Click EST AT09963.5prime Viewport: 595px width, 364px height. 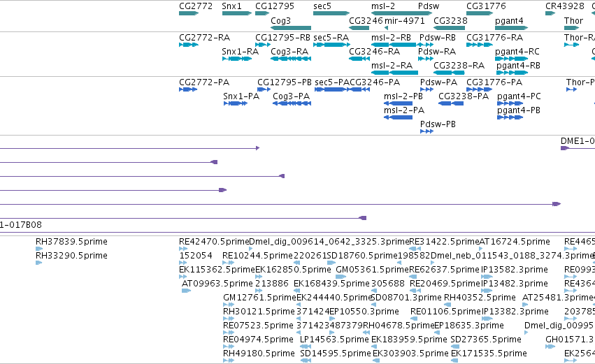217,284
